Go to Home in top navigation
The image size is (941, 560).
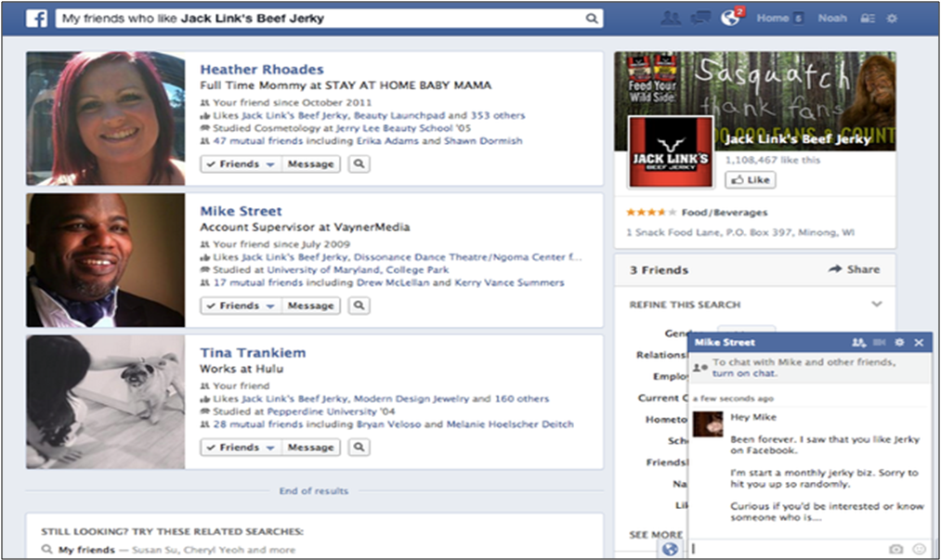point(772,19)
